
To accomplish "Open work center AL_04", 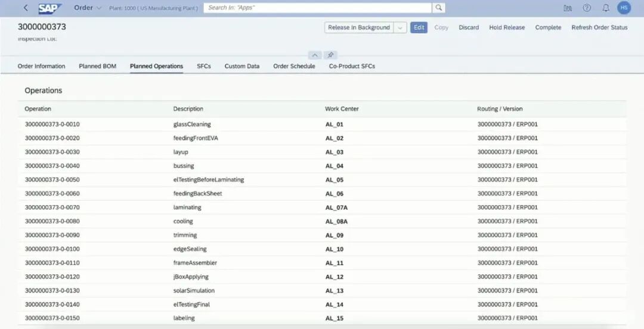I will (x=335, y=166).
